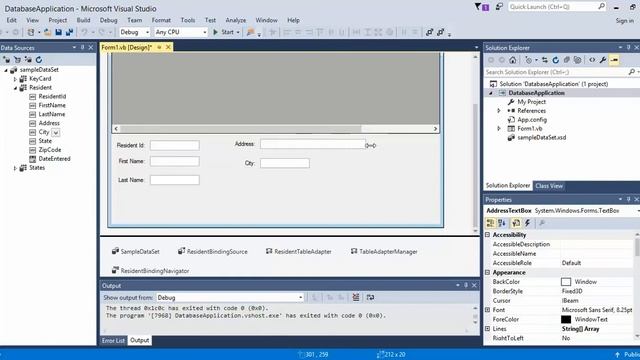Expand the States table node
The width and height of the screenshot is (640, 360).
pyautogui.click(x=16, y=168)
